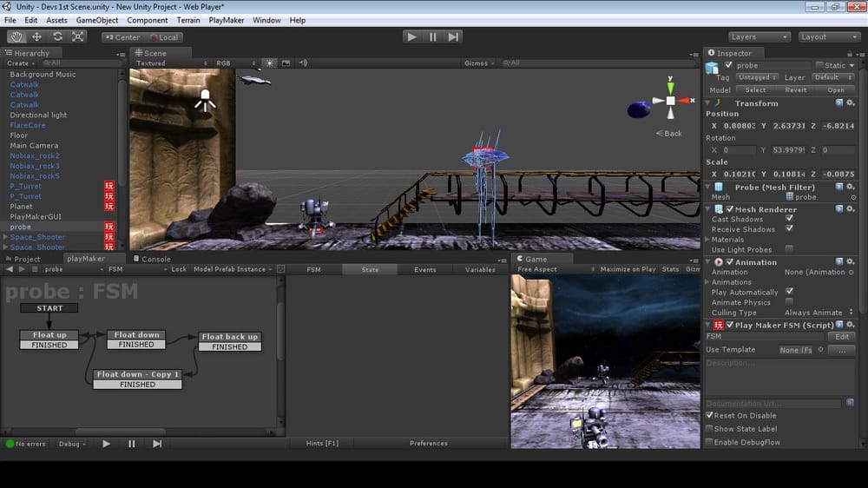Toggle Show State Label checkbox
The height and width of the screenshot is (488, 868).
click(709, 428)
